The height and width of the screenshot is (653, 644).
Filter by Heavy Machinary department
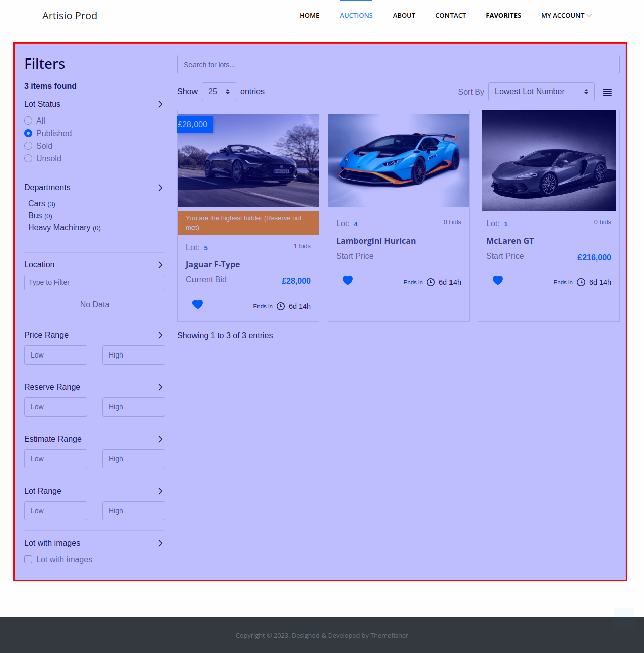coord(65,228)
